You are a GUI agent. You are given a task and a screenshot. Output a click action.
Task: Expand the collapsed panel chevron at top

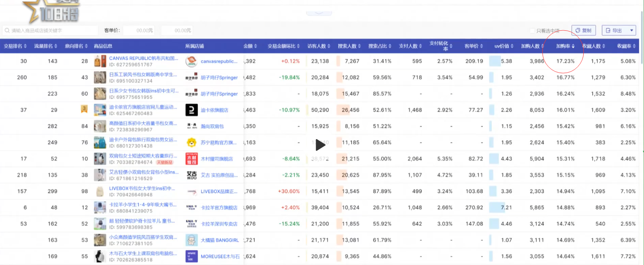pyautogui.click(x=319, y=13)
